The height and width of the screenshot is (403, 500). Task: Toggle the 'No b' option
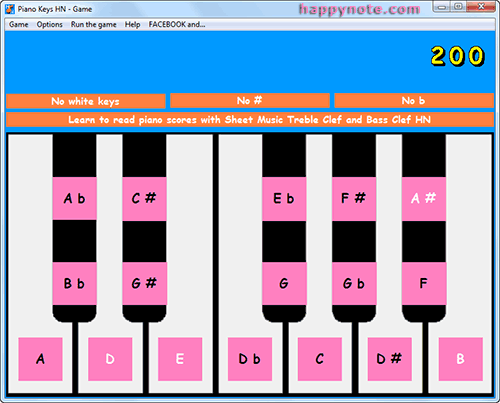[x=414, y=101]
